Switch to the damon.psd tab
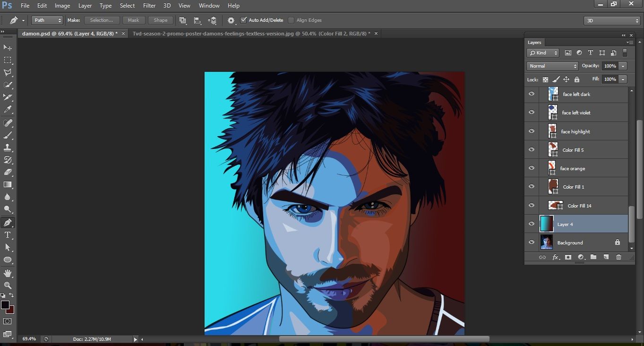The image size is (644, 346). coord(69,34)
